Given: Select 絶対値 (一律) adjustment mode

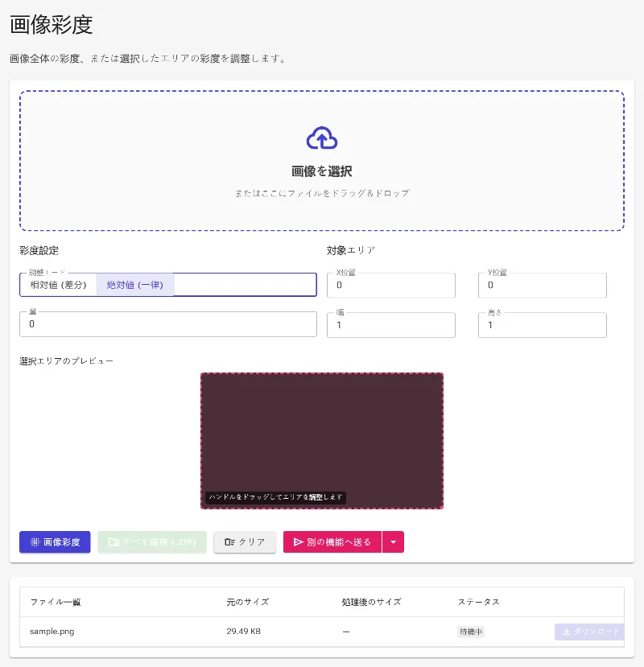Looking at the screenshot, I should [135, 285].
